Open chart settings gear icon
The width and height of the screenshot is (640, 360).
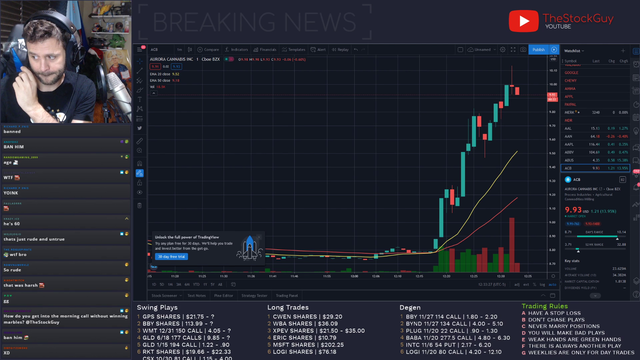503,49
